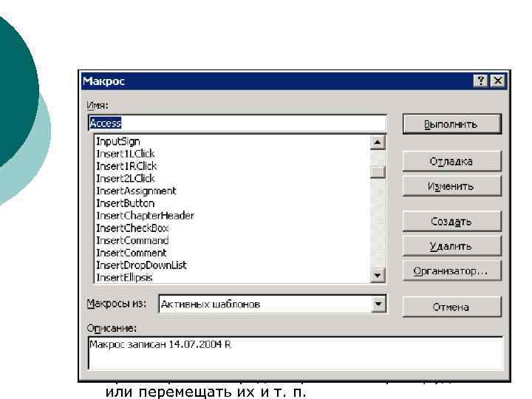
Task: Click the list scroll down arrow
Action: tap(378, 275)
